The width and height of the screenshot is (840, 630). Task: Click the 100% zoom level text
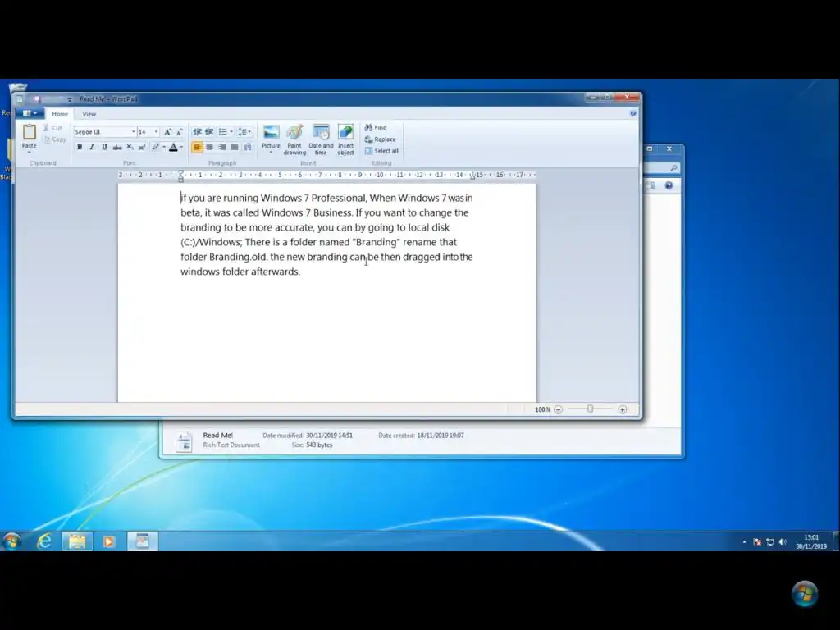542,409
